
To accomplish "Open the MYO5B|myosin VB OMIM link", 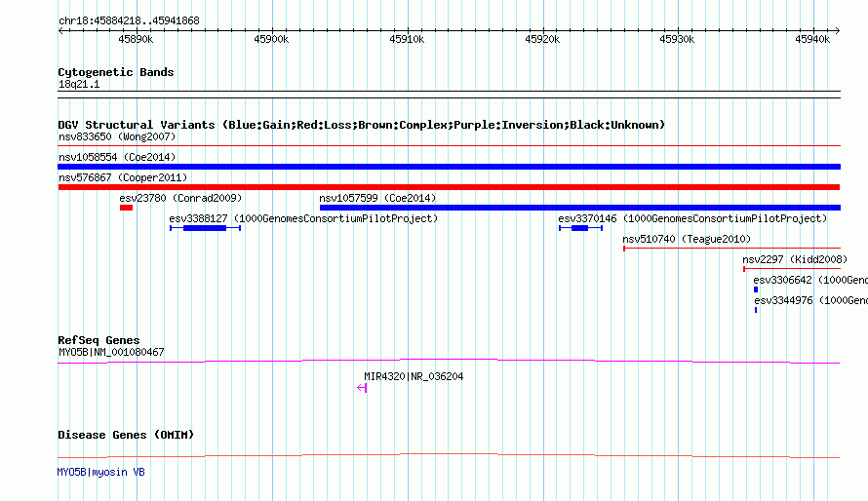I will coord(100,472).
